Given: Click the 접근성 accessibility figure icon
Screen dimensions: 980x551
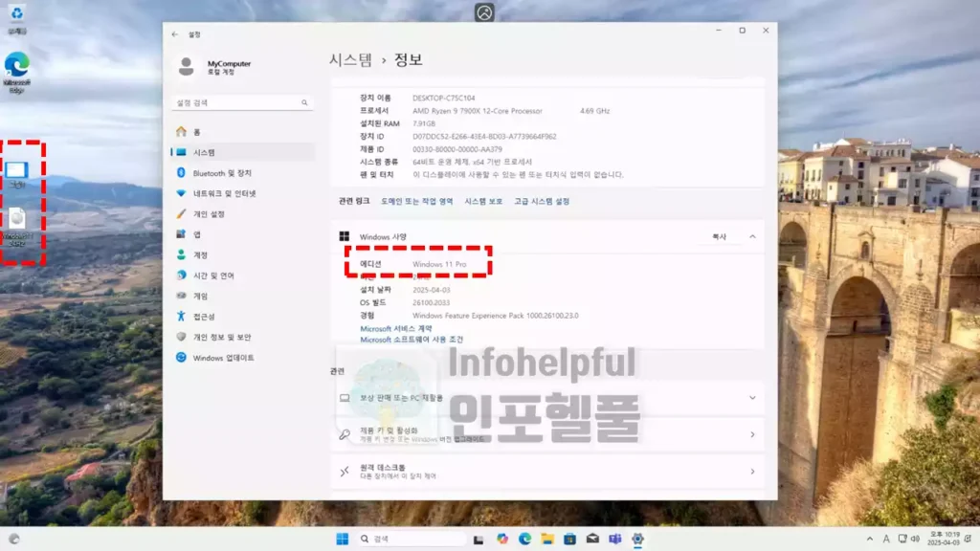Looking at the screenshot, I should coord(181,316).
